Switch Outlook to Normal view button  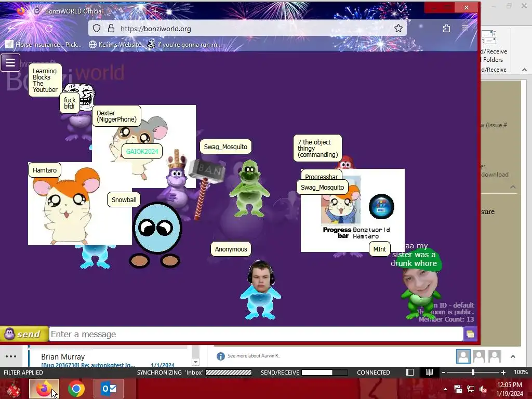point(410,372)
